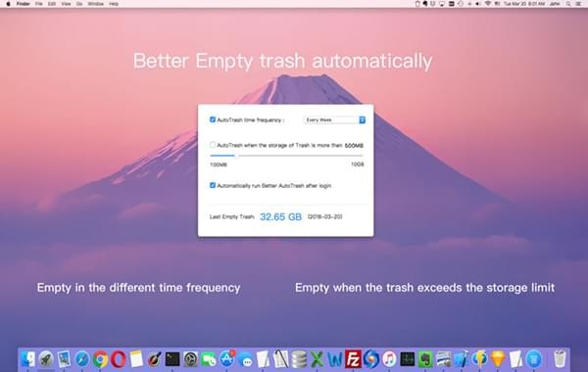
Task: Click the 600MB storage limit value
Action: (354, 145)
